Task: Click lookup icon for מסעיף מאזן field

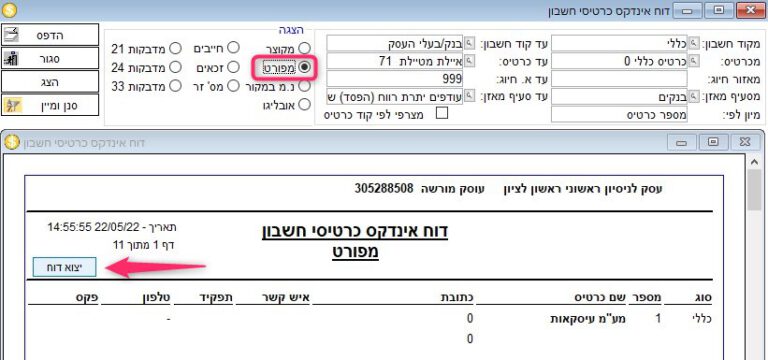Action: tap(694, 96)
